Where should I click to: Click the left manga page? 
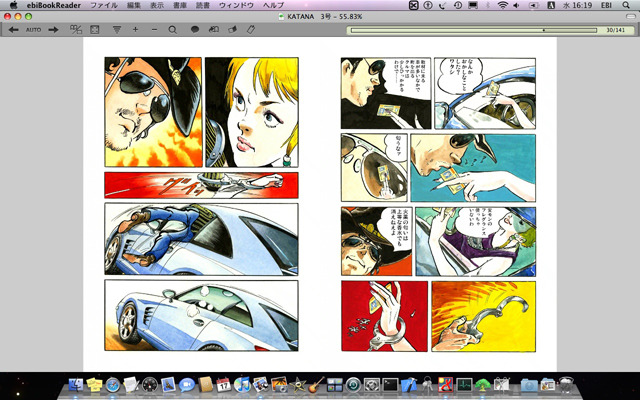coord(202,204)
